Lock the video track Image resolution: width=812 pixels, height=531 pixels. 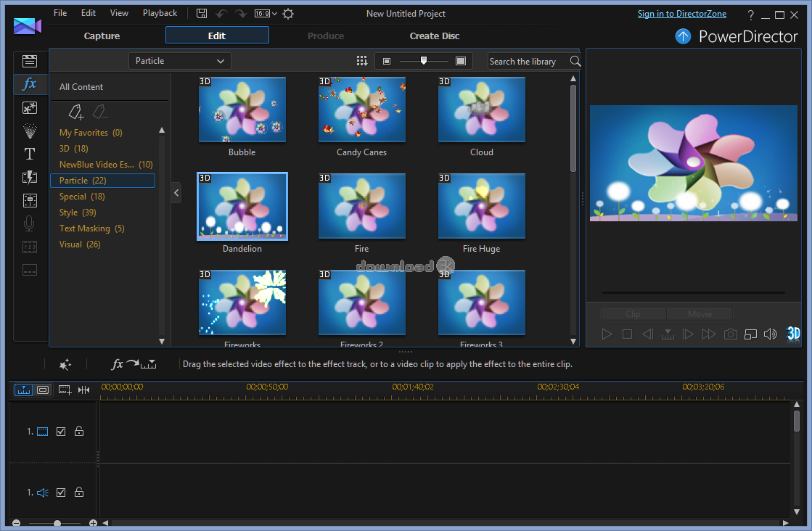(79, 432)
